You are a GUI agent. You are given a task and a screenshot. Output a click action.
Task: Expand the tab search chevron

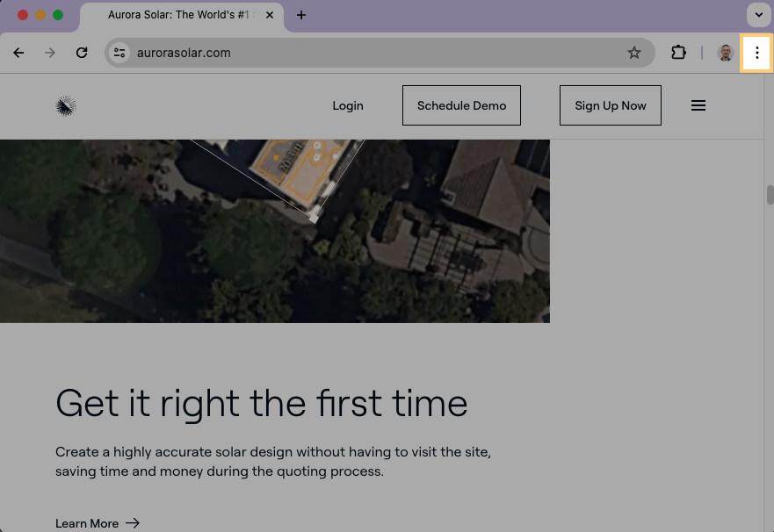click(x=758, y=15)
